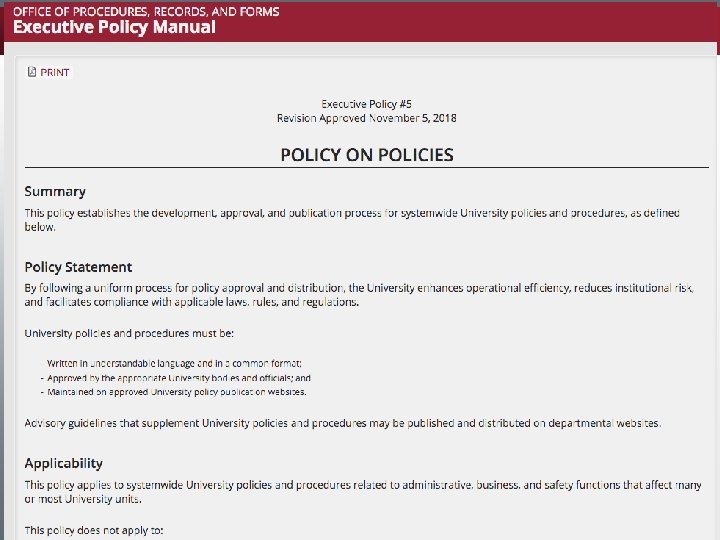720x540 pixels.
Task: Select the 'University policies and procedures must be:' line
Action: click(x=129, y=333)
